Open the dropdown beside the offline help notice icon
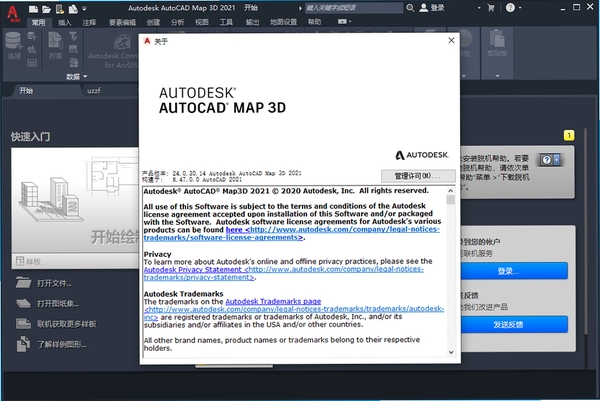This screenshot has width=600, height=401. [x=557, y=160]
